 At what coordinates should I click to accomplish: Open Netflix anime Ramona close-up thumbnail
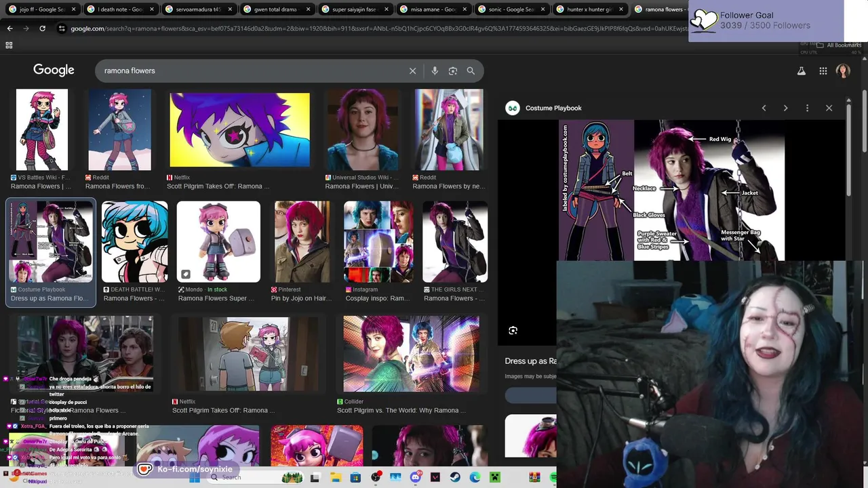tap(239, 129)
